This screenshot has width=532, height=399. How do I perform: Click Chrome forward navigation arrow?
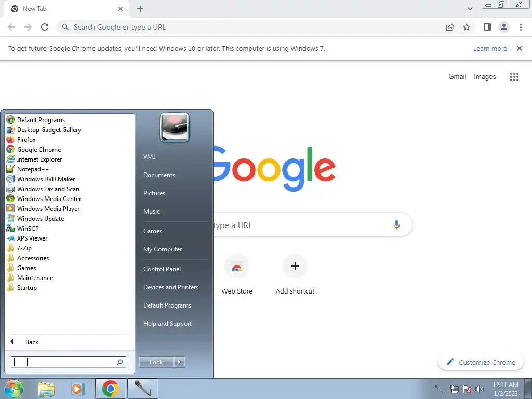[28, 27]
